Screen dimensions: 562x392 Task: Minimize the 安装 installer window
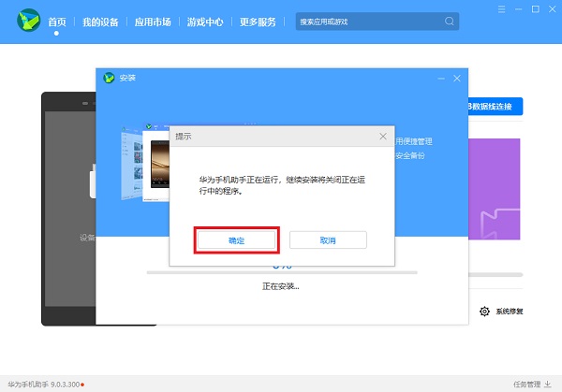click(x=441, y=79)
